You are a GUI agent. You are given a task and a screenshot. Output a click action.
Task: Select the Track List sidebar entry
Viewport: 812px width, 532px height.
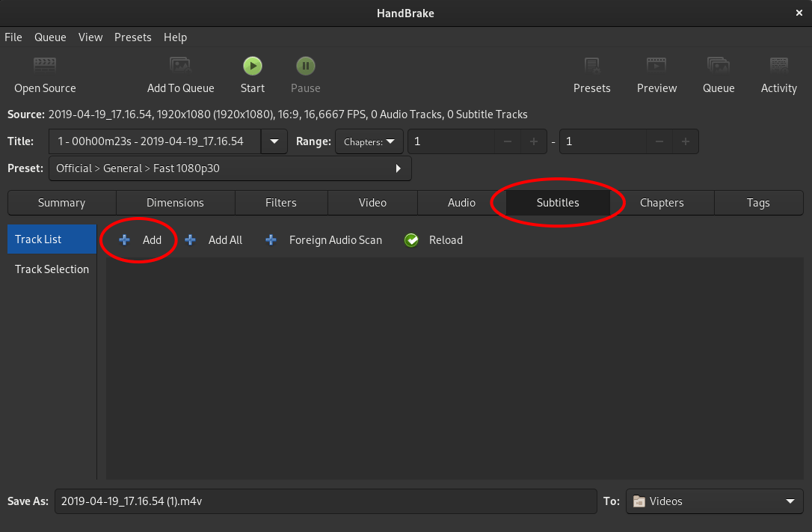point(51,239)
